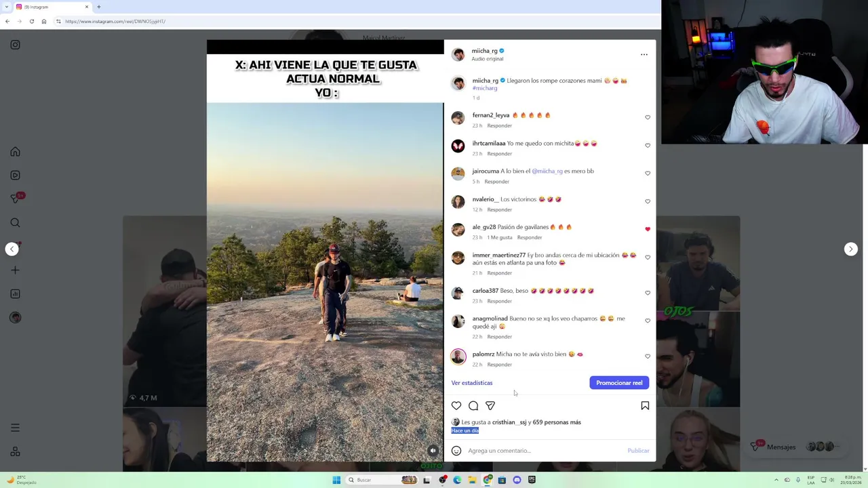
Task: View site information icon in address bar
Action: (x=58, y=21)
